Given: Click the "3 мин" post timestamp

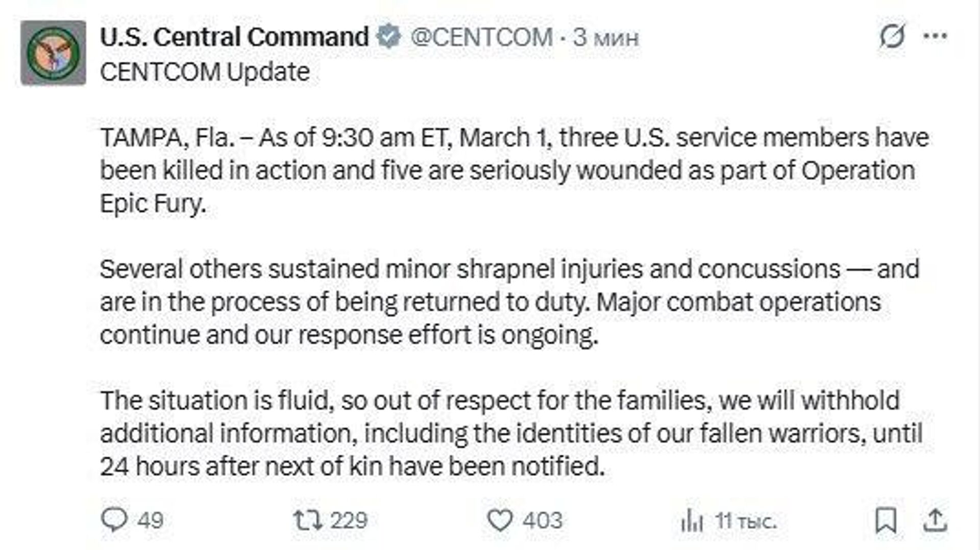Looking at the screenshot, I should click(605, 37).
